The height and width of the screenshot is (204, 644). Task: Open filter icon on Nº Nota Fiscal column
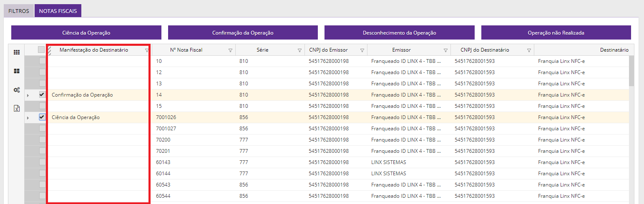(230, 50)
